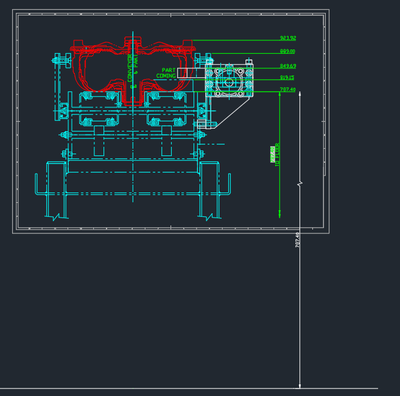Select the red part cross-section outline

click(133, 70)
